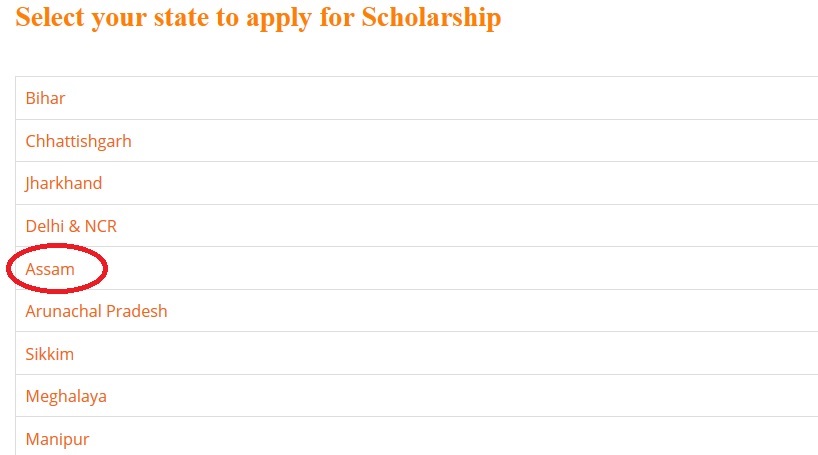Open the Chhattishgarh scholarship link
Image resolution: width=818 pixels, height=455 pixels.
[78, 141]
